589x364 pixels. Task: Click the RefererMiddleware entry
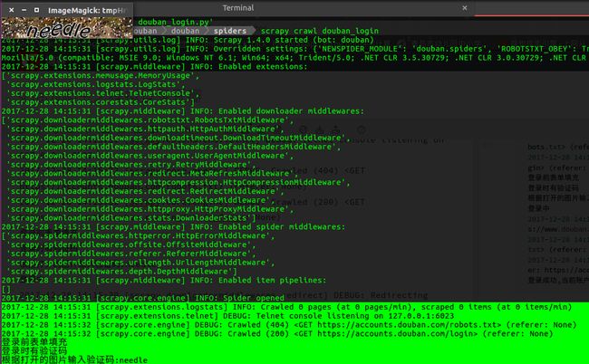coord(131,254)
